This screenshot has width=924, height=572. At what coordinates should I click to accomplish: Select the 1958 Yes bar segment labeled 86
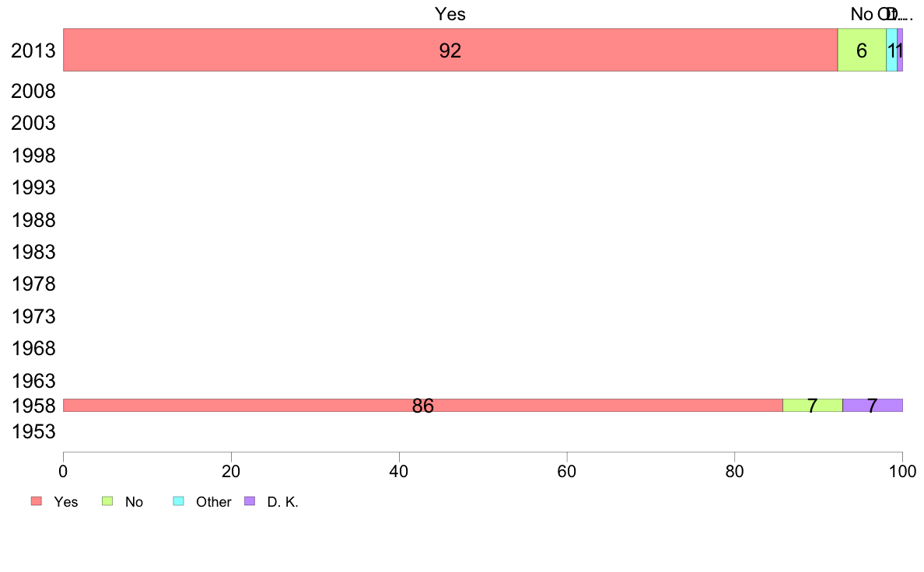422,405
